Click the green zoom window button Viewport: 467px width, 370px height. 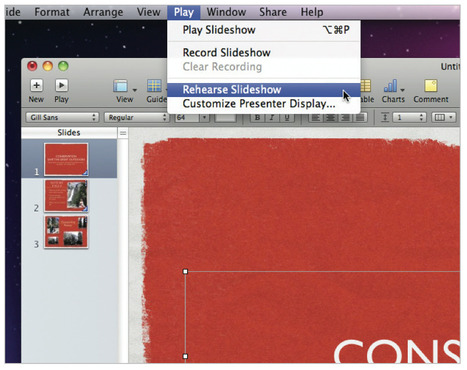pos(63,66)
